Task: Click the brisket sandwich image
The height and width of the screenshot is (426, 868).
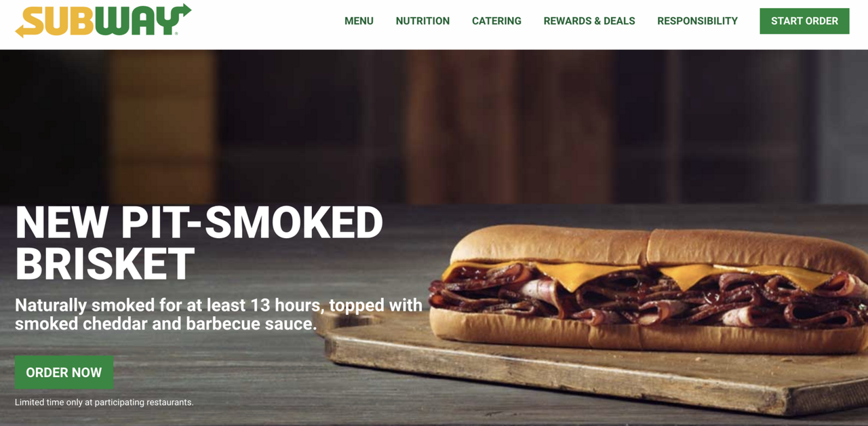Action: [x=648, y=288]
